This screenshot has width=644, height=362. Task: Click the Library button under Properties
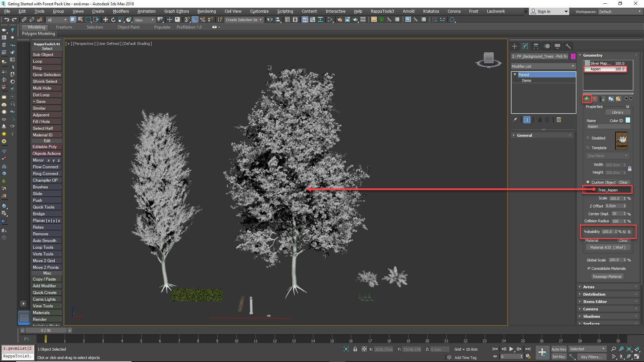click(618, 112)
